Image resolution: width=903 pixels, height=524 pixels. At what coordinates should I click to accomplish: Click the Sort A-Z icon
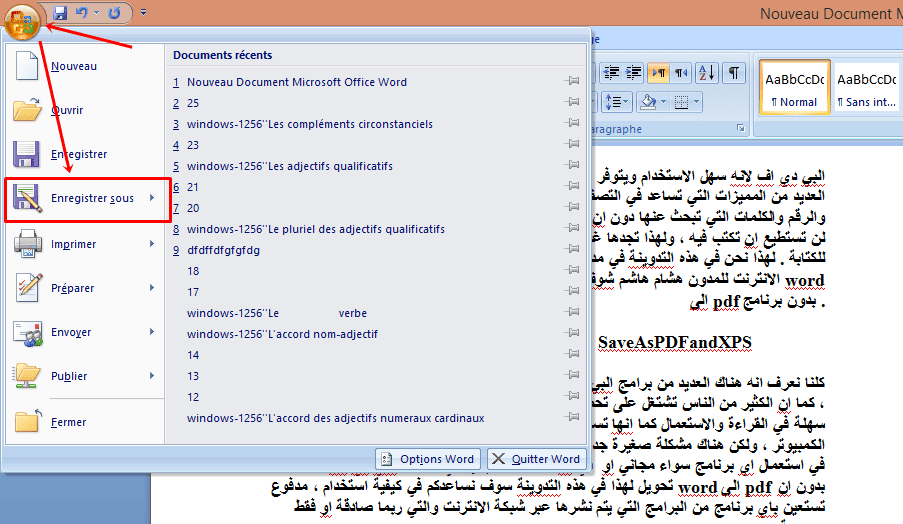(707, 73)
